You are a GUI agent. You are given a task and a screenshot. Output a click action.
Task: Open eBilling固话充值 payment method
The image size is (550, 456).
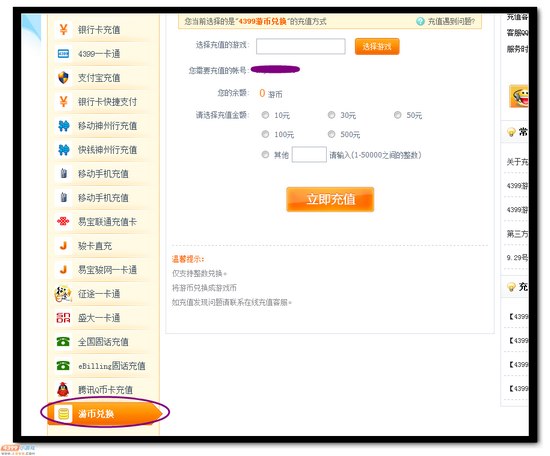pos(103,366)
